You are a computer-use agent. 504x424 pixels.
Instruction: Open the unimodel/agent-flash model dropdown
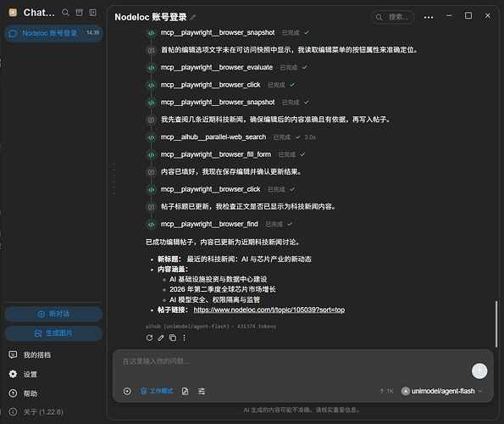(442, 391)
